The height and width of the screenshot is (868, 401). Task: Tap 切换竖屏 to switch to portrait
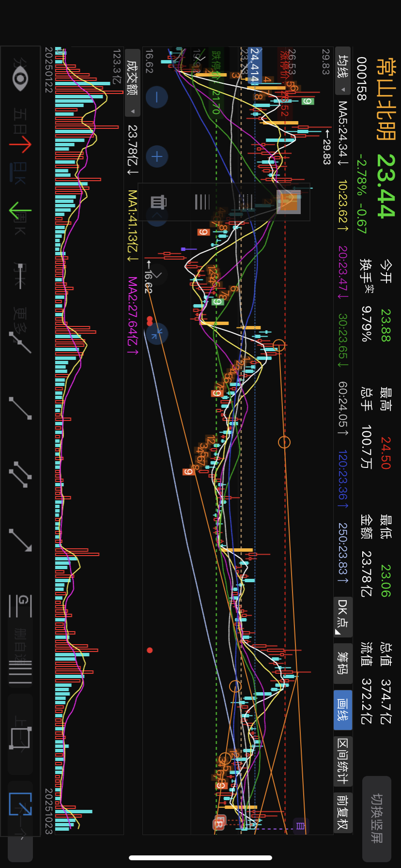[x=377, y=819]
